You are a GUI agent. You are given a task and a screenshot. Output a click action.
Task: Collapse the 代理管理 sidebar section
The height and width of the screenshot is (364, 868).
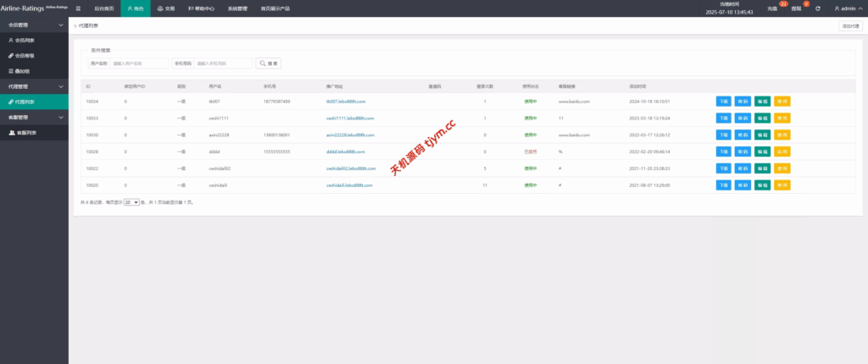pos(60,86)
